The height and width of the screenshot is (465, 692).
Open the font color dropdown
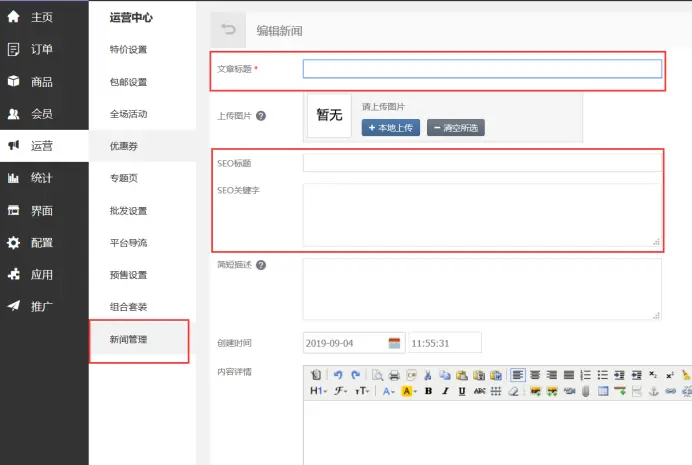(388, 391)
